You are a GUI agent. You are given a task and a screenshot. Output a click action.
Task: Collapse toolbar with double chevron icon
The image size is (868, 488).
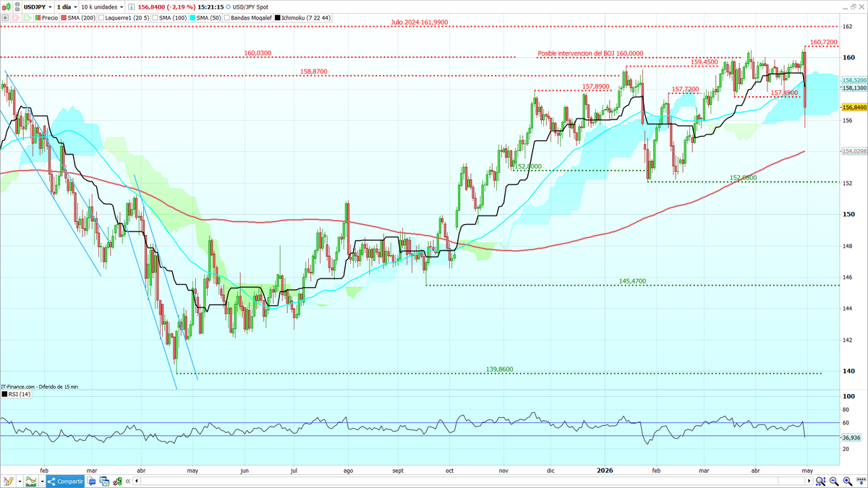(128, 481)
